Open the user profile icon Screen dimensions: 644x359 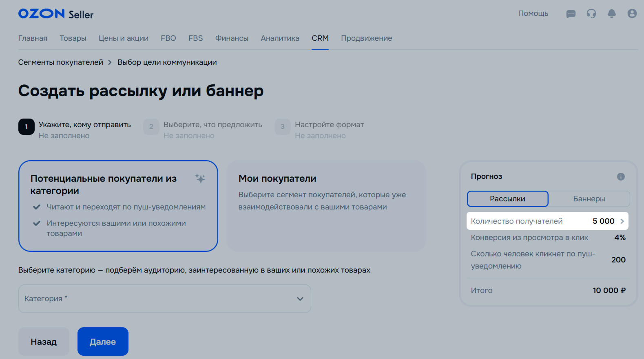(632, 14)
